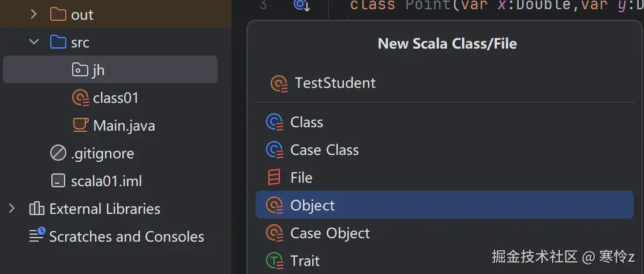Select scala01.iml file
This screenshot has width=644, height=274.
click(x=106, y=182)
